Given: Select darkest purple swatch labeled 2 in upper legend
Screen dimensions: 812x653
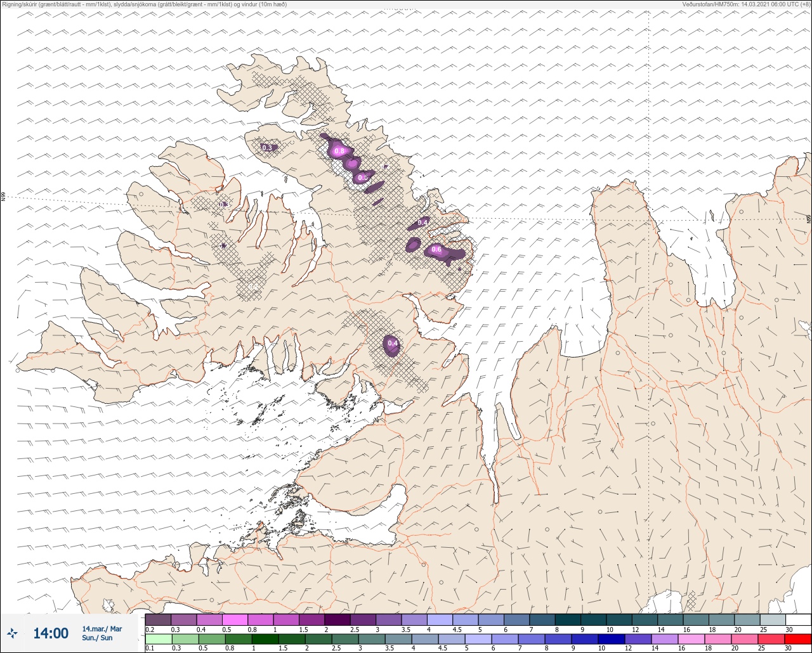Looking at the screenshot, I should click(x=337, y=619).
